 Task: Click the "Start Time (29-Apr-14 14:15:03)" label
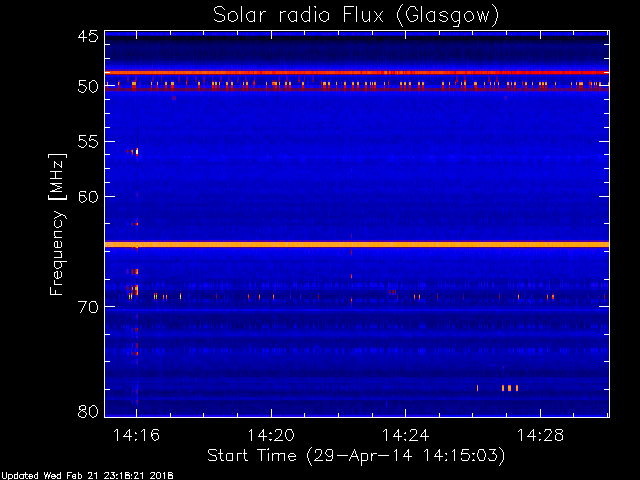[356, 456]
